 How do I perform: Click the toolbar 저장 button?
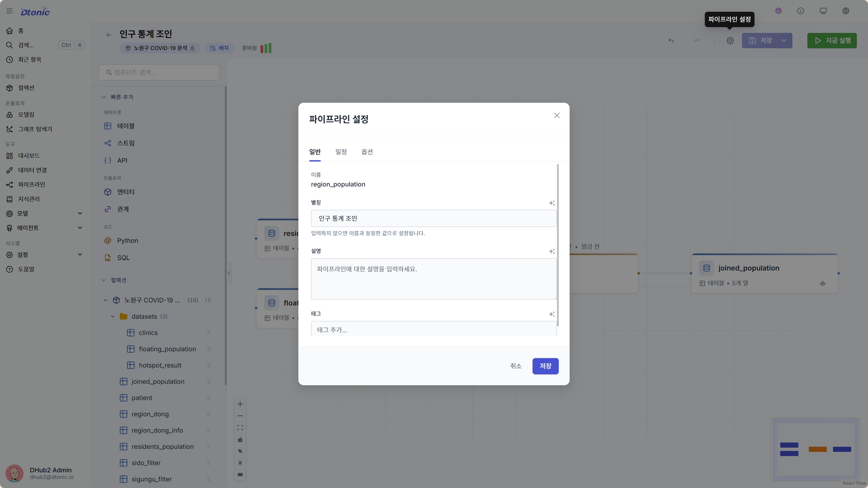tap(759, 41)
